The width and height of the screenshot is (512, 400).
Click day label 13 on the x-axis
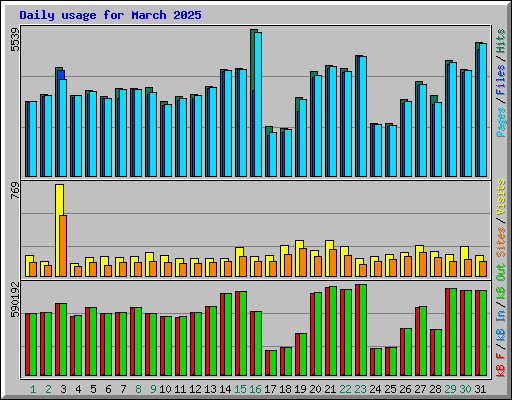(210, 389)
